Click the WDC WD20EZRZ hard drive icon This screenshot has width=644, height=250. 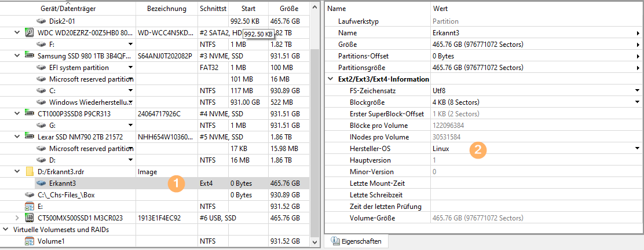tap(30, 33)
